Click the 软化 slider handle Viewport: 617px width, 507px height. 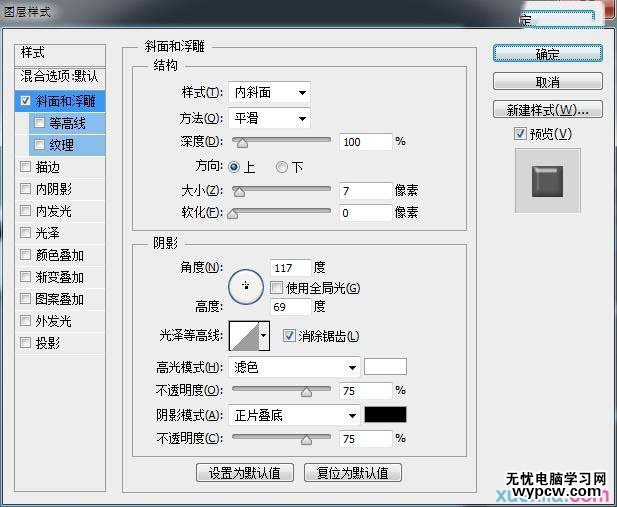pyautogui.click(x=233, y=214)
